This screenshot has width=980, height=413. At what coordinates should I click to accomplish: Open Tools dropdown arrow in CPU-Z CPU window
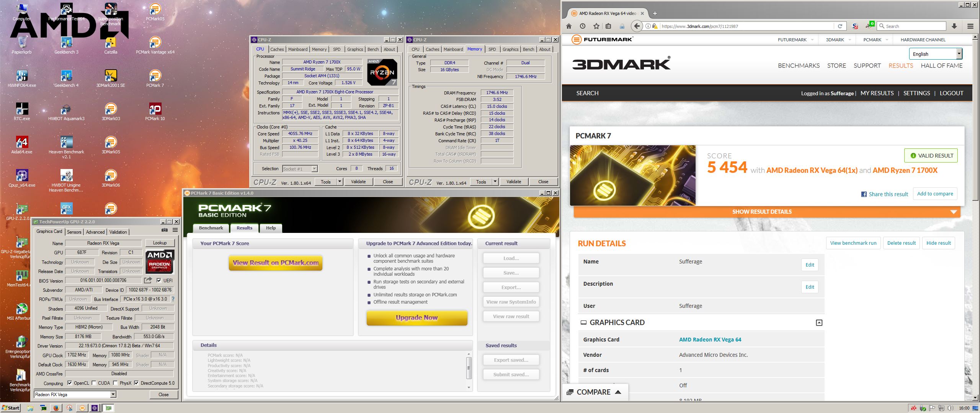pos(340,182)
